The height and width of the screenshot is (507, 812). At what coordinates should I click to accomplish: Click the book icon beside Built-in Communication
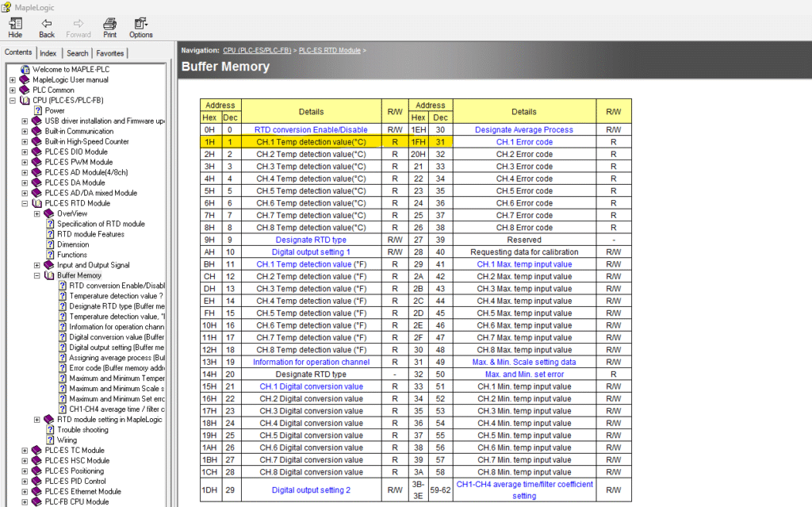click(36, 131)
